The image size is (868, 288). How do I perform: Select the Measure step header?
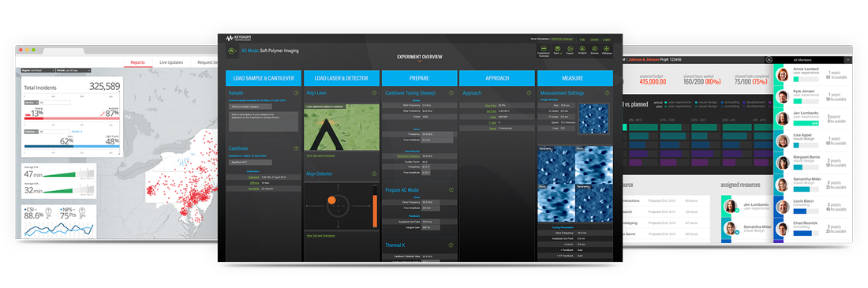(575, 78)
